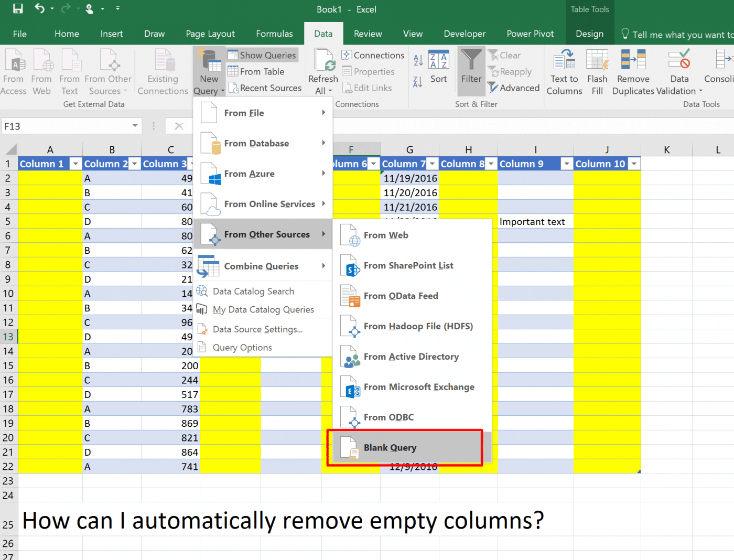This screenshot has width=734, height=560.
Task: Expand From Azure submenu
Action: (263, 174)
